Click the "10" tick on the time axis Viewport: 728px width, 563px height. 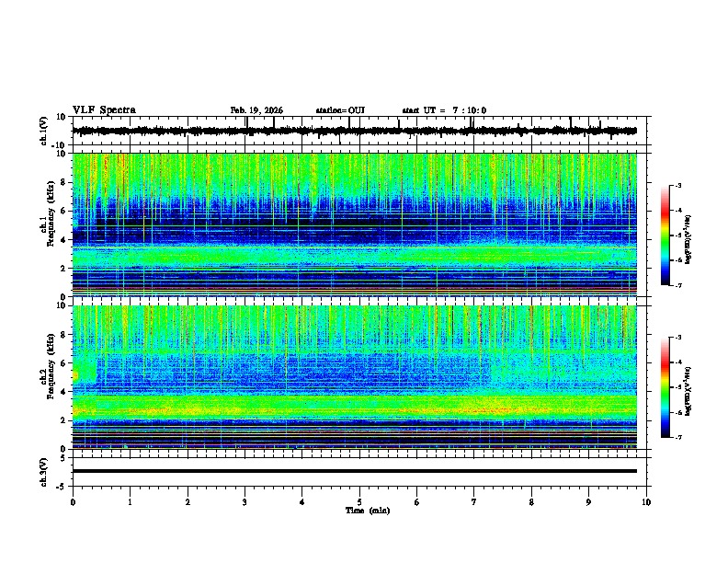[646, 502]
